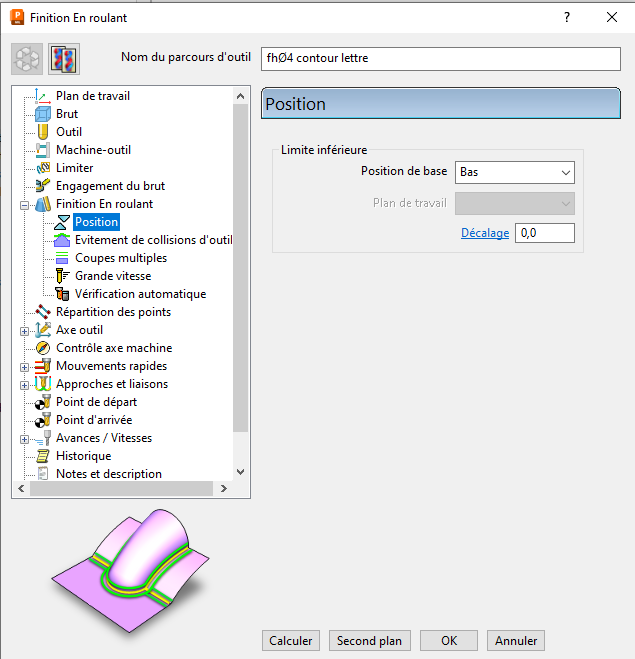Click the Nom du parcours d'outil field
Screen dimensions: 635x659
pyautogui.click(x=440, y=58)
